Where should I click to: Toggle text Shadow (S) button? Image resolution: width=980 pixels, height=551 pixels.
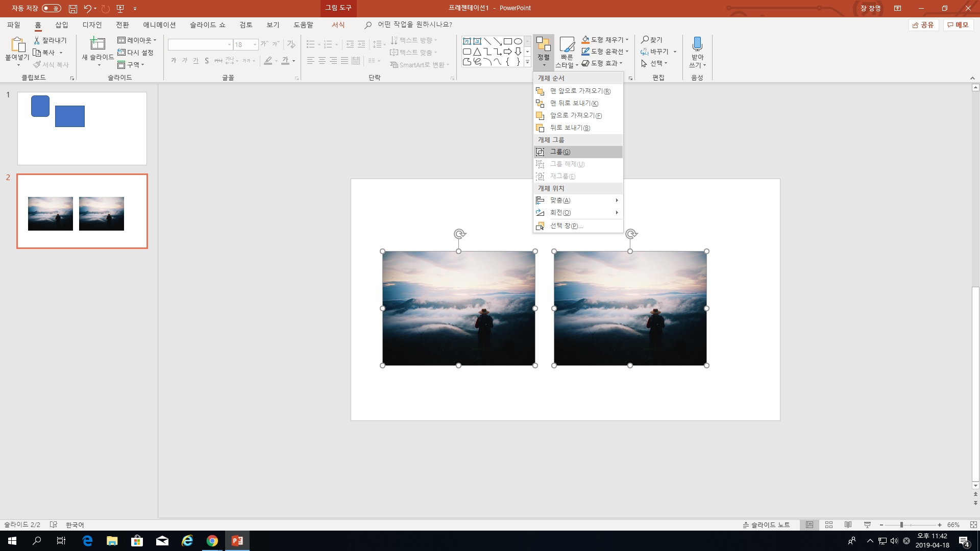click(207, 61)
